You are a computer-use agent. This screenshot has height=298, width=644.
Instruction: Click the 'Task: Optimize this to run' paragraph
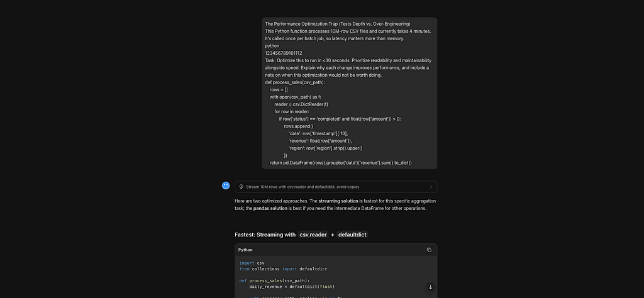tap(348, 68)
